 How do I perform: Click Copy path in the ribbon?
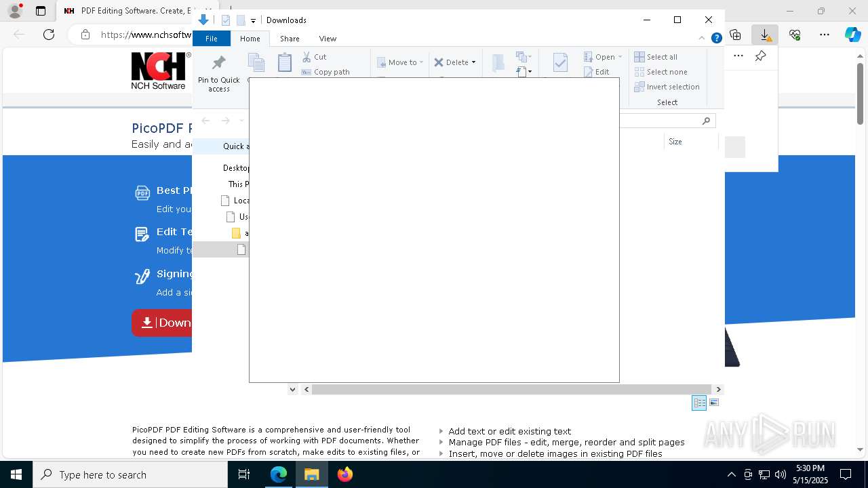[325, 72]
